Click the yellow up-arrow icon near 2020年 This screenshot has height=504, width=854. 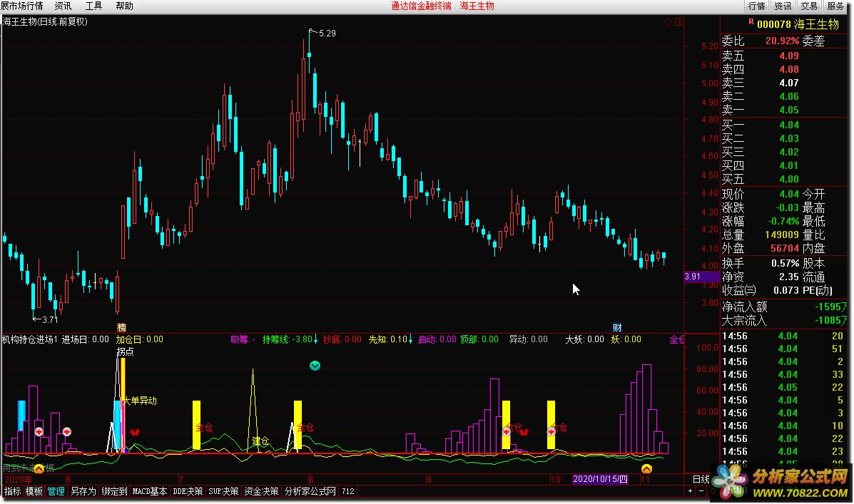39,468
